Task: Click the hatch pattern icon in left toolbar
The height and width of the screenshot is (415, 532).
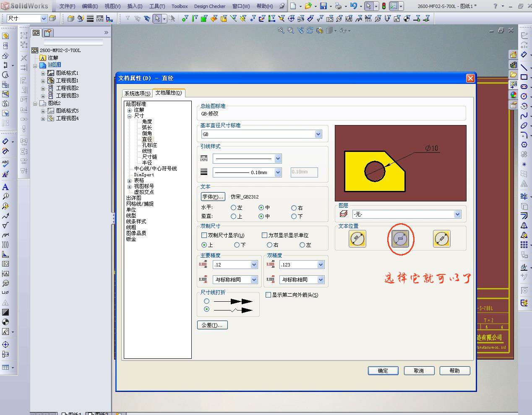Action: (x=5, y=312)
